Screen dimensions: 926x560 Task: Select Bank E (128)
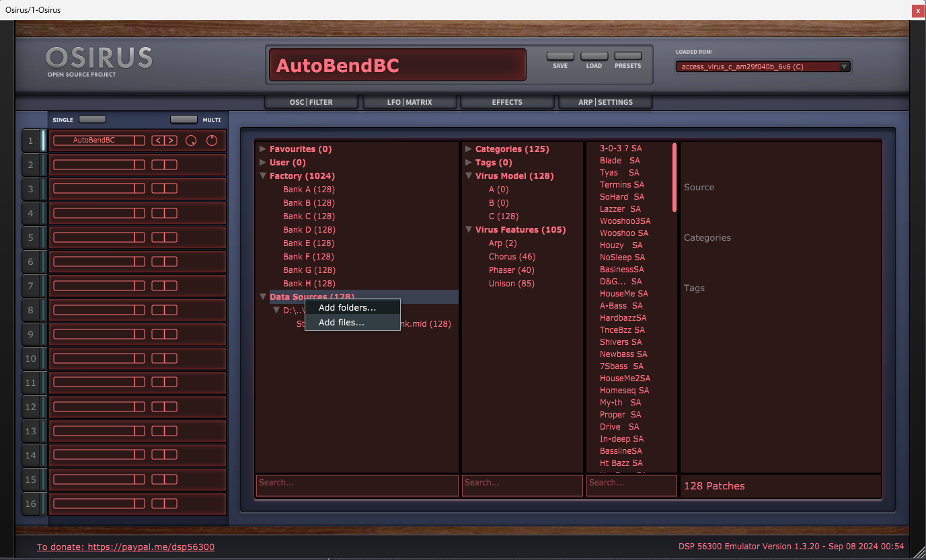click(x=309, y=243)
